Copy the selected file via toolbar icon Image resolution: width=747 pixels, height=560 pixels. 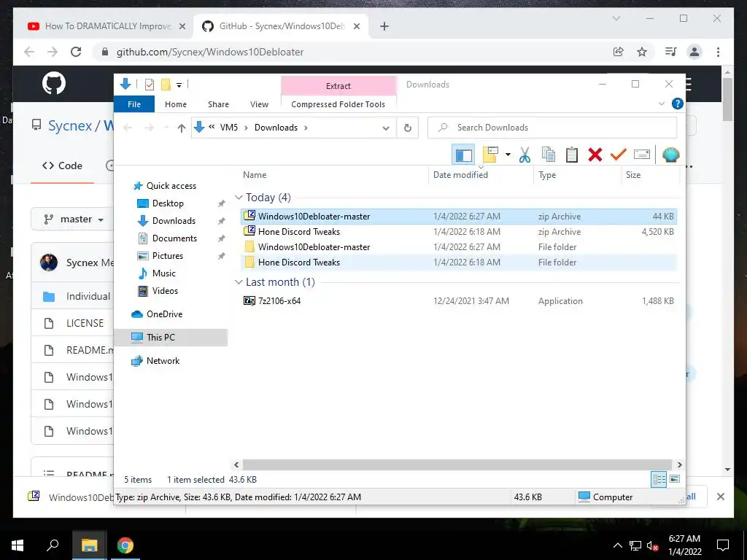pos(549,155)
